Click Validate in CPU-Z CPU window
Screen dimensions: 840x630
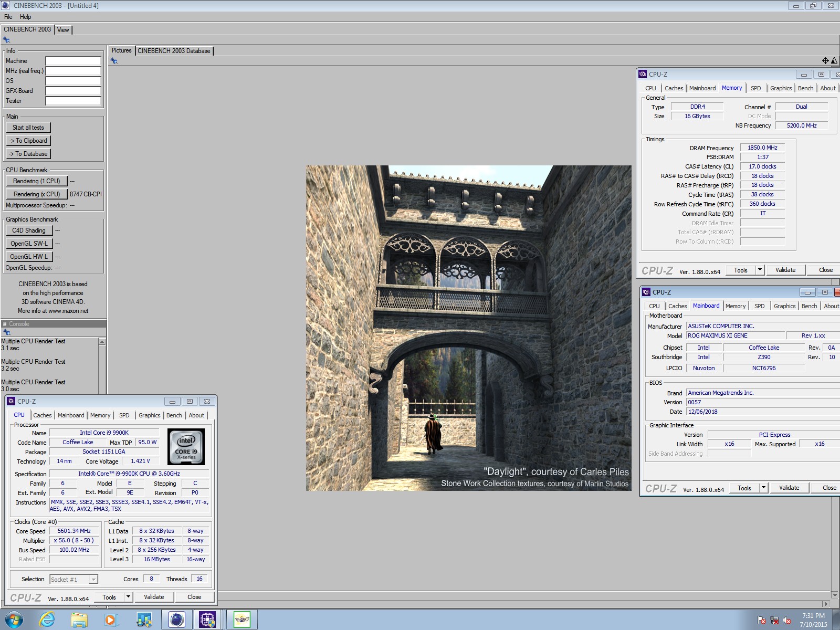tap(154, 597)
